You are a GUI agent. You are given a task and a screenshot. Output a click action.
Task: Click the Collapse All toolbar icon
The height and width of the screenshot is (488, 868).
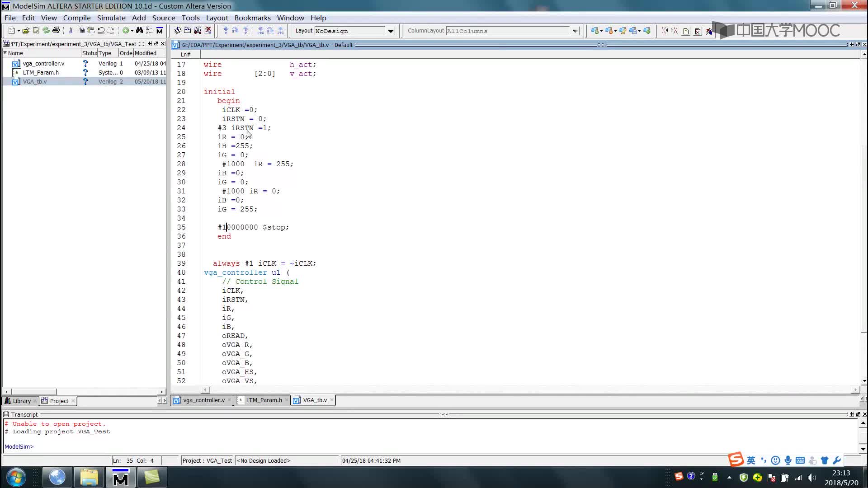click(x=149, y=30)
